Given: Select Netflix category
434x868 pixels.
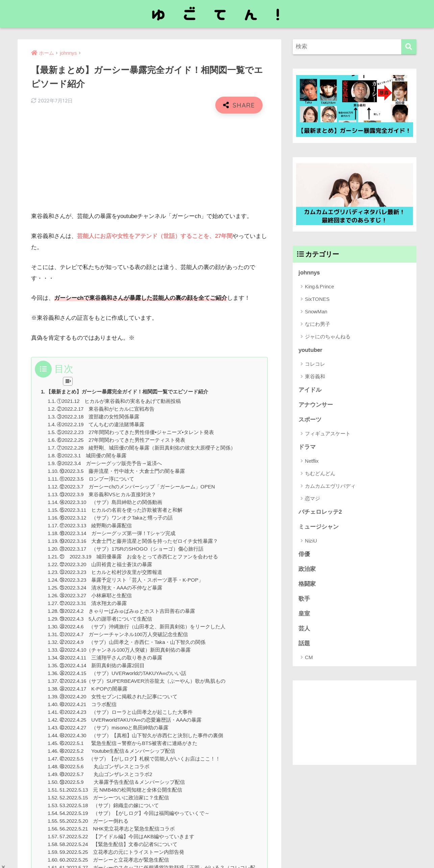Looking at the screenshot, I should (312, 461).
